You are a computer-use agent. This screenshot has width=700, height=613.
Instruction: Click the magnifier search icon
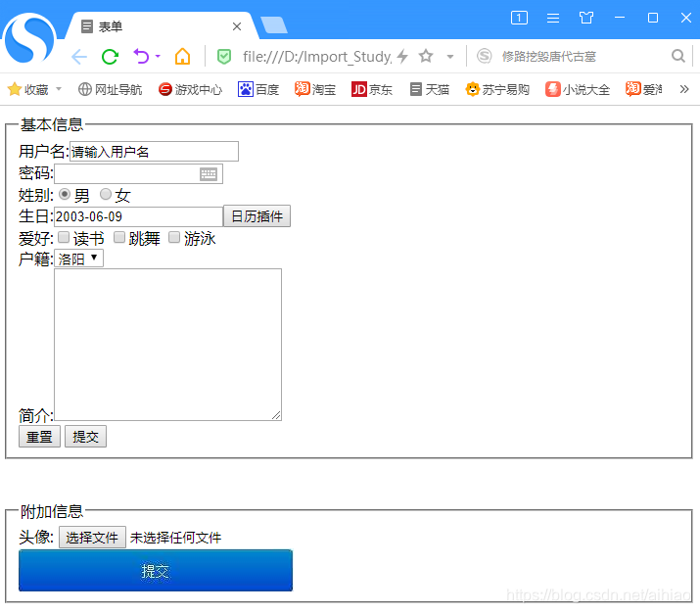678,56
